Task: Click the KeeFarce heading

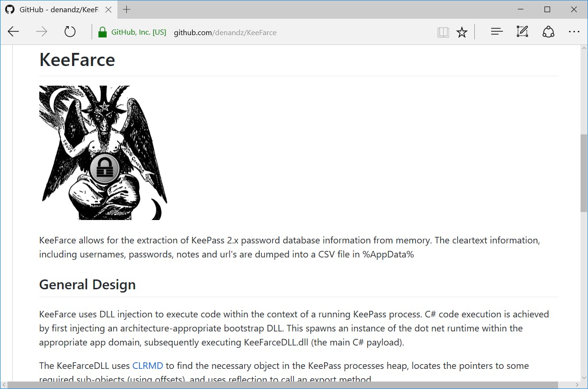Action: point(77,59)
